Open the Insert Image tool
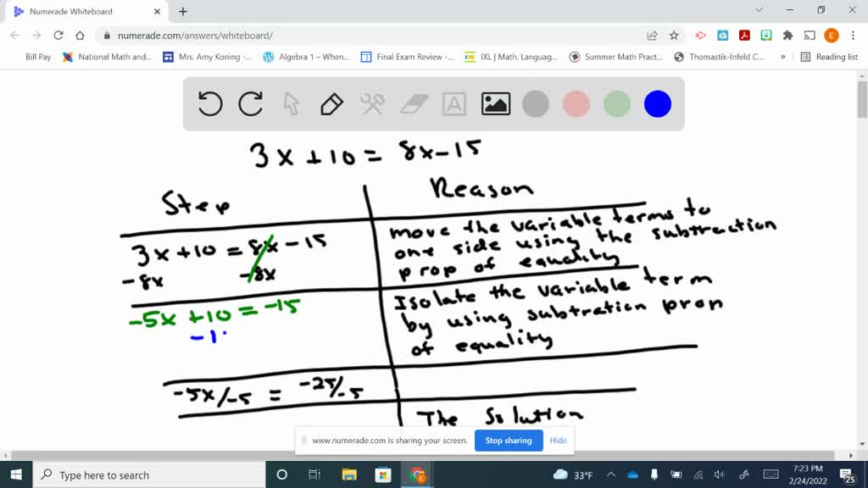The width and height of the screenshot is (868, 488). pyautogui.click(x=494, y=103)
